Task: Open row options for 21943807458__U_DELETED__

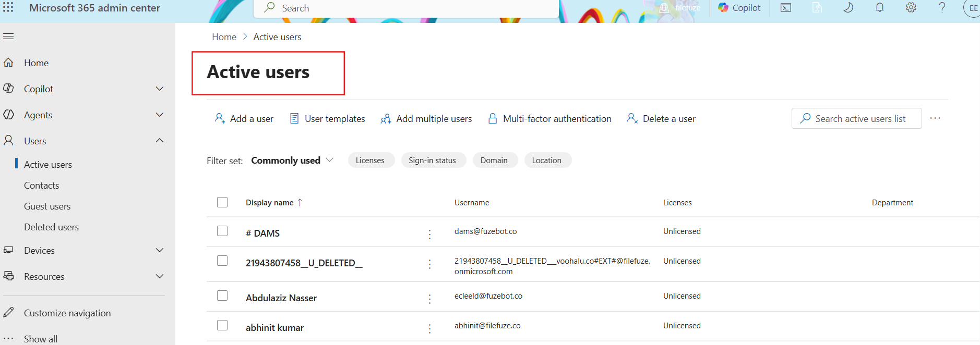Action: 430,264
